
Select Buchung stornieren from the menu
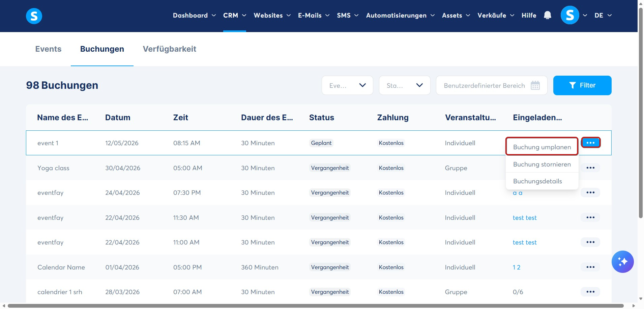click(542, 164)
